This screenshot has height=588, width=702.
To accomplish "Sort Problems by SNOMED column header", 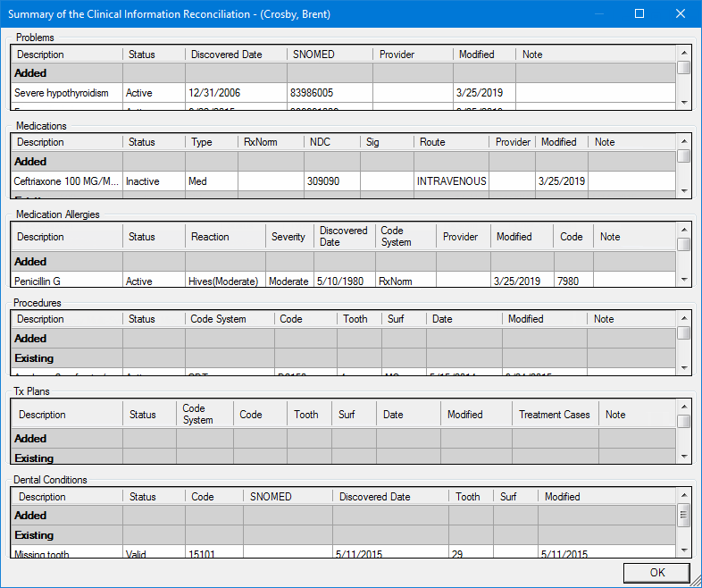I will coord(330,55).
